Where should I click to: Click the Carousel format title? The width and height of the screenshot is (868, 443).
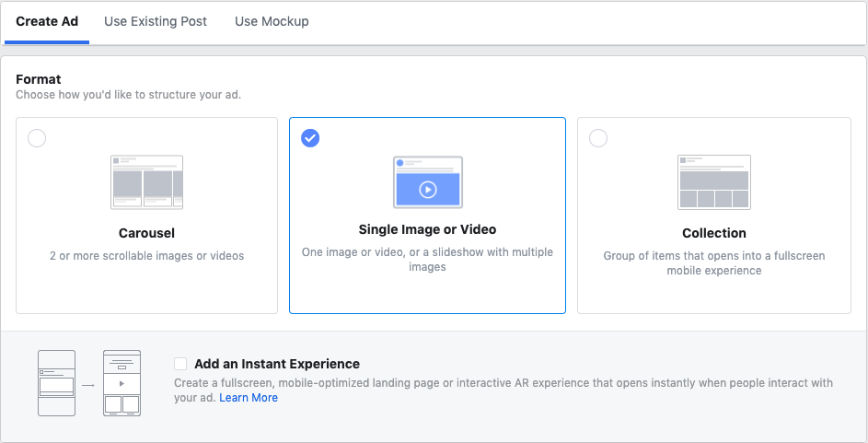point(146,233)
